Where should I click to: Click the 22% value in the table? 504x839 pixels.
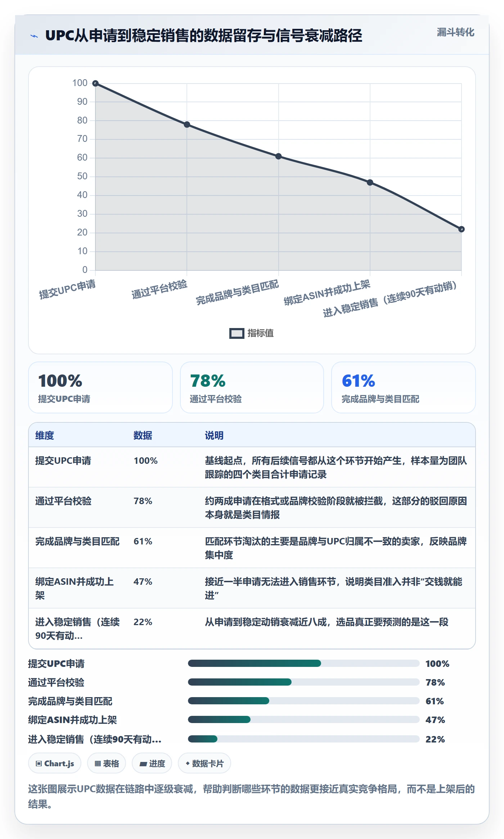[143, 622]
